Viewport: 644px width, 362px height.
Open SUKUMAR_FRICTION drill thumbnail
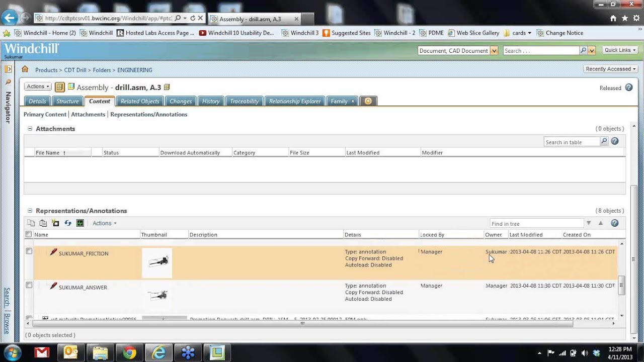[157, 262]
